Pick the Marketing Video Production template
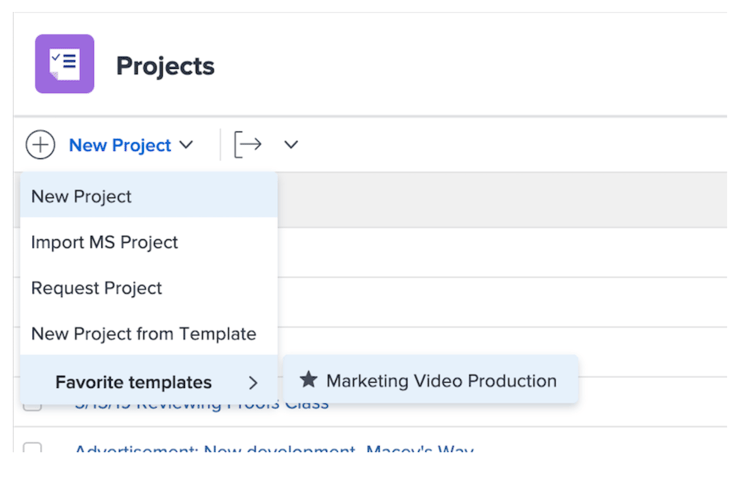Image resolution: width=750 pixels, height=479 pixels. [x=441, y=381]
